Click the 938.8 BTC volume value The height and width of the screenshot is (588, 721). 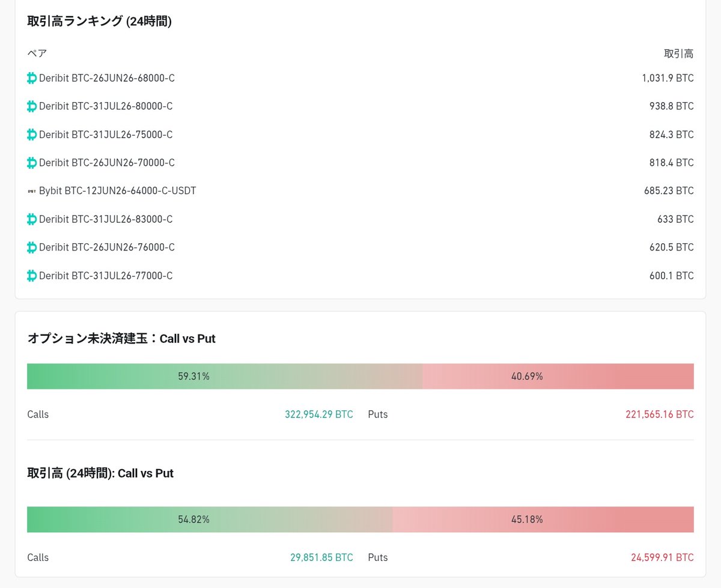[x=672, y=106]
